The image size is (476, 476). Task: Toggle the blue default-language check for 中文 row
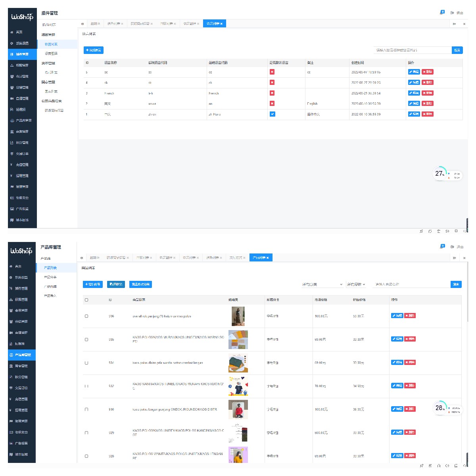click(272, 114)
